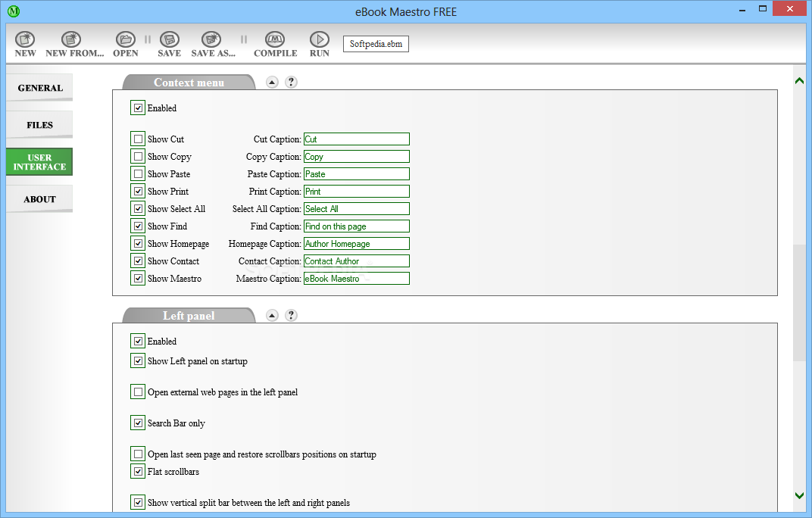
Task: Enable the Show Cut checkbox
Action: [138, 139]
